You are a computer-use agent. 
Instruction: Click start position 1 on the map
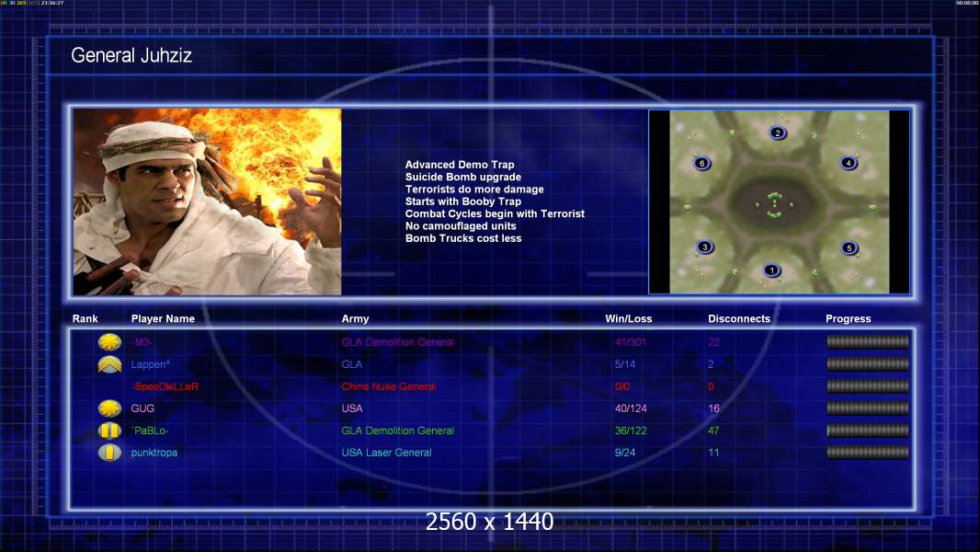click(772, 270)
